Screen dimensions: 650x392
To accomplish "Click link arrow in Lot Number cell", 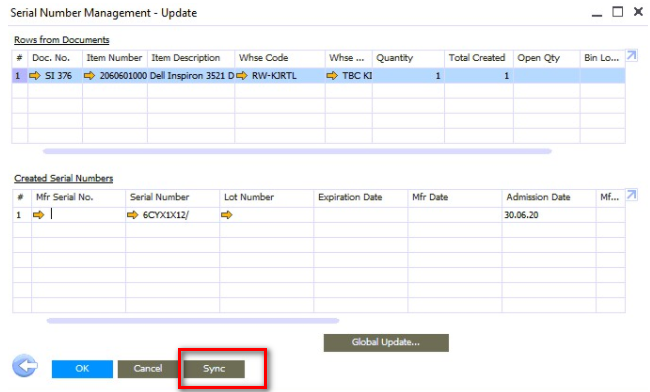I will tap(226, 215).
